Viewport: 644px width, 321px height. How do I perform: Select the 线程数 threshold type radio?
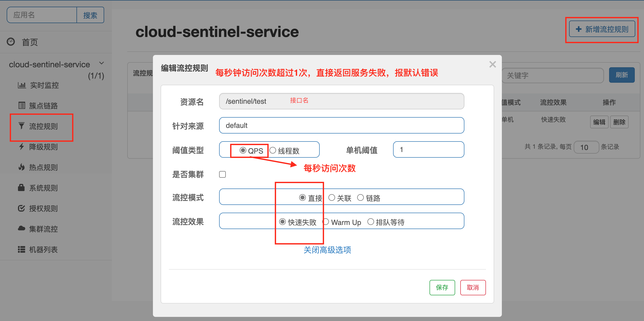(273, 150)
